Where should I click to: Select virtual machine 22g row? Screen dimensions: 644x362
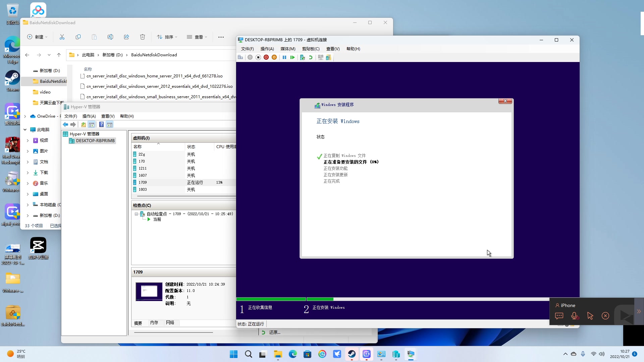183,154
